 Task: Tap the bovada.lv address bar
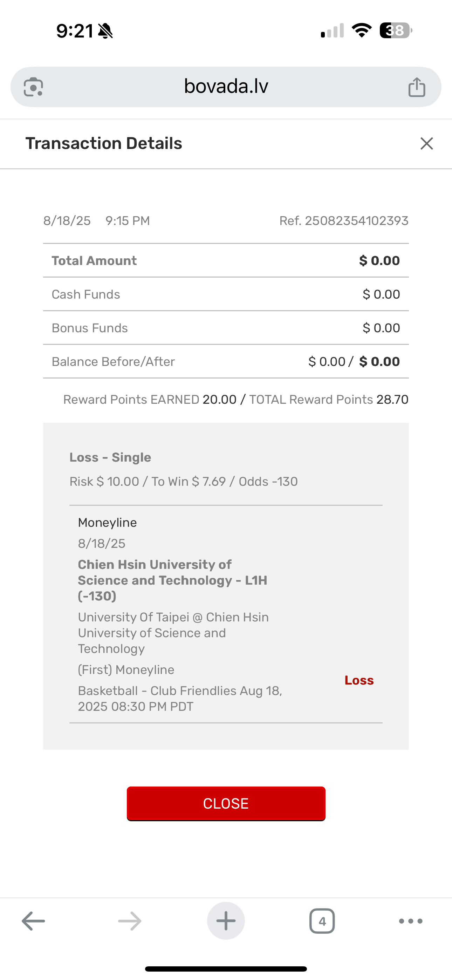226,86
